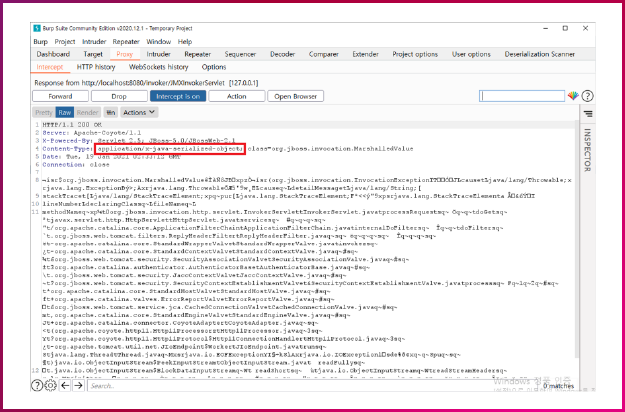This screenshot has height=412, width=625.
Task: Open the Intruder menu
Action: point(94,41)
